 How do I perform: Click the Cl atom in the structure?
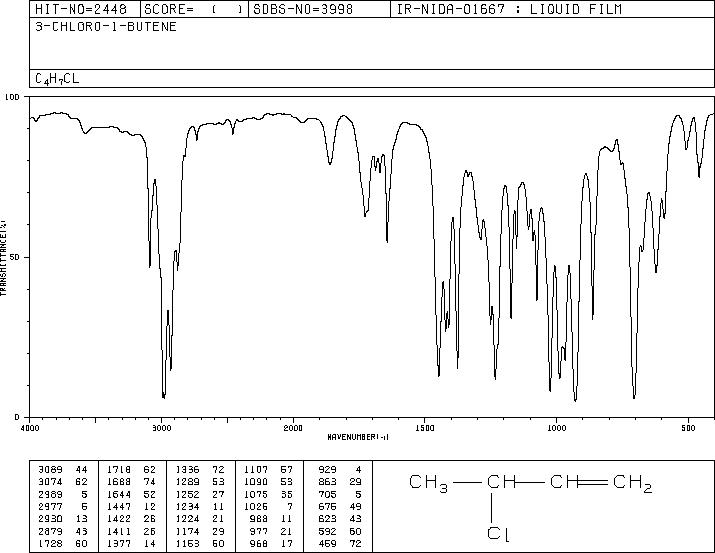(498, 534)
